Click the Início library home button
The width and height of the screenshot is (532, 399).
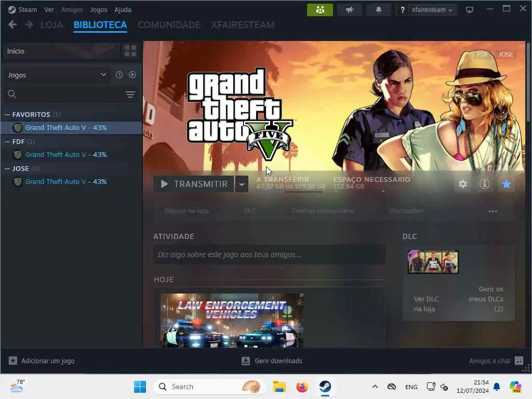coord(61,51)
